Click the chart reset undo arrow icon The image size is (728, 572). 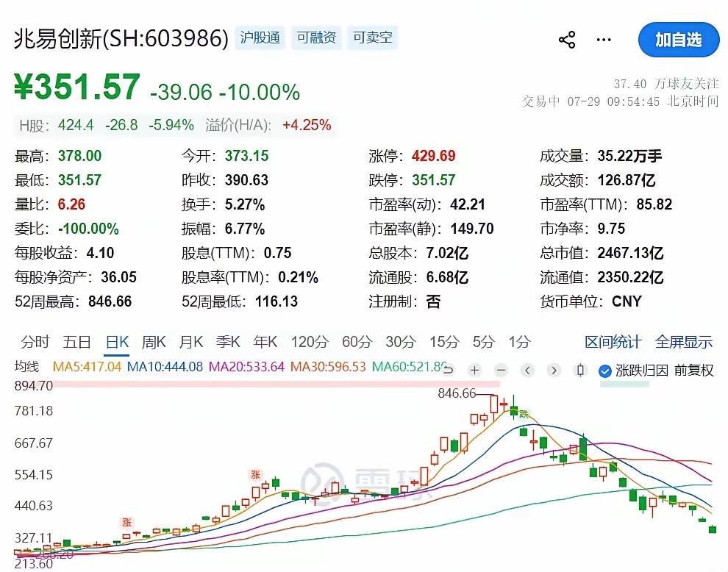click(x=448, y=370)
